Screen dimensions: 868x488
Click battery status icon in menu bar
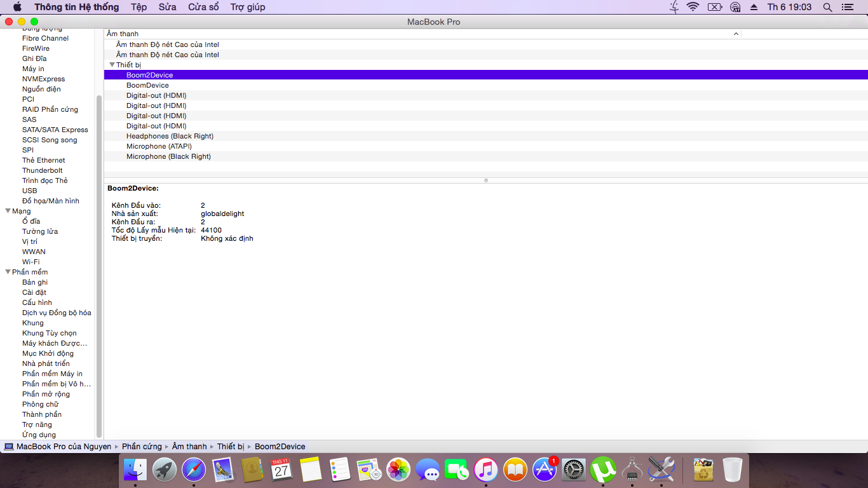[715, 7]
